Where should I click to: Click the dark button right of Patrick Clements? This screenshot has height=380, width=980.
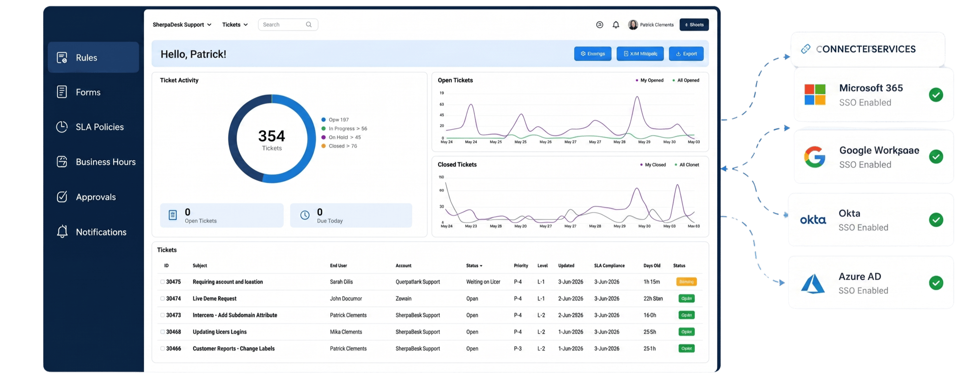click(x=694, y=24)
